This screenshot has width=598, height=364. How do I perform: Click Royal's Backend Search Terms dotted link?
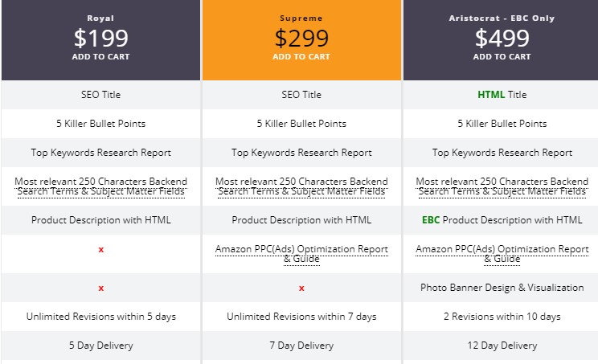point(100,186)
